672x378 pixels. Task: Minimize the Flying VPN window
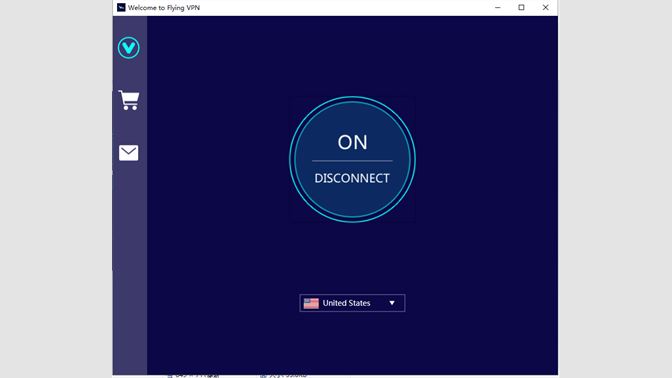(x=498, y=7)
